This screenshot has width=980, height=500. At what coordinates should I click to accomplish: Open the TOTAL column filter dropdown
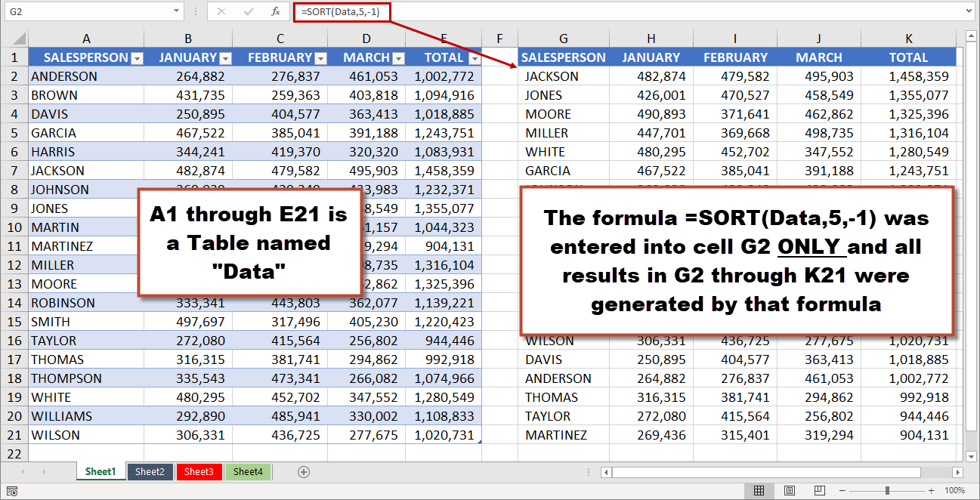pyautogui.click(x=474, y=58)
